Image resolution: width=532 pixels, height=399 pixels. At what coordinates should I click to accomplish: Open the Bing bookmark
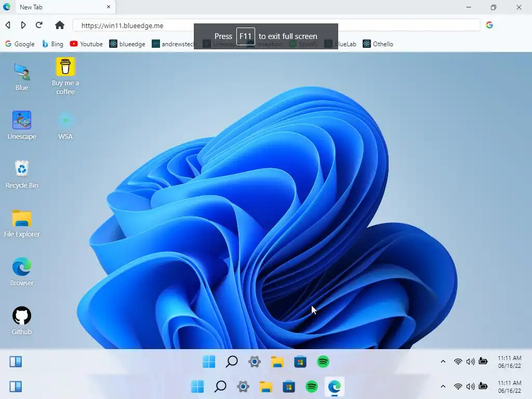pos(52,44)
